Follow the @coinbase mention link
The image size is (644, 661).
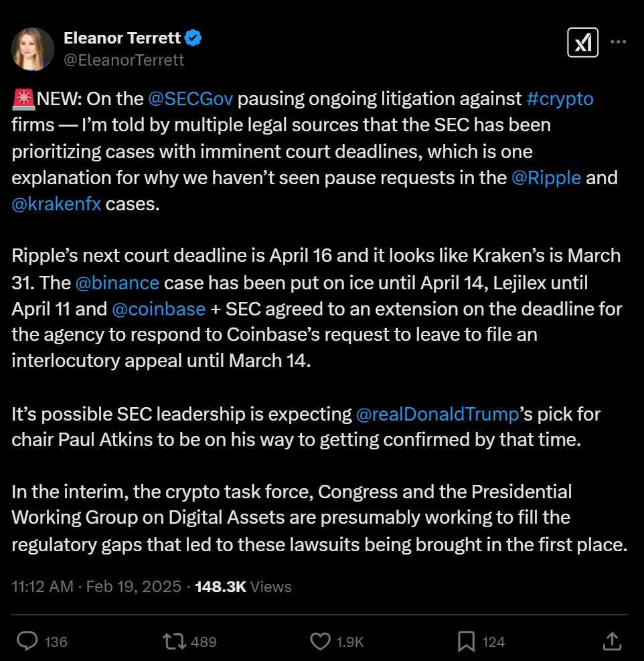point(159,309)
